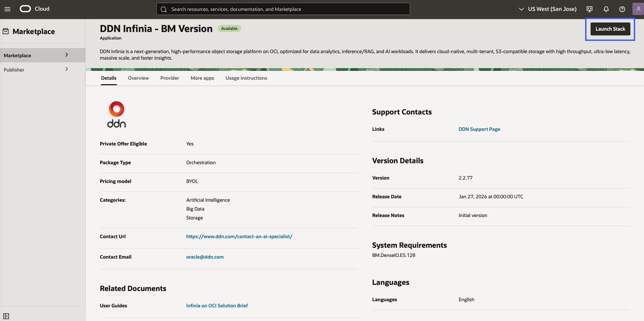Open the Cloud Shell developer tools icon
Screen dimensions: 644x321
click(590, 9)
